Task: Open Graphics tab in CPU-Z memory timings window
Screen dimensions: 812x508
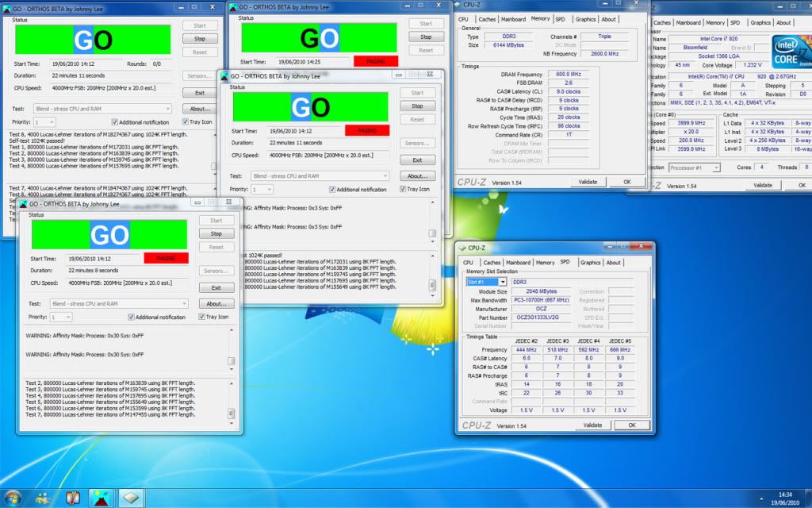Action: point(586,19)
